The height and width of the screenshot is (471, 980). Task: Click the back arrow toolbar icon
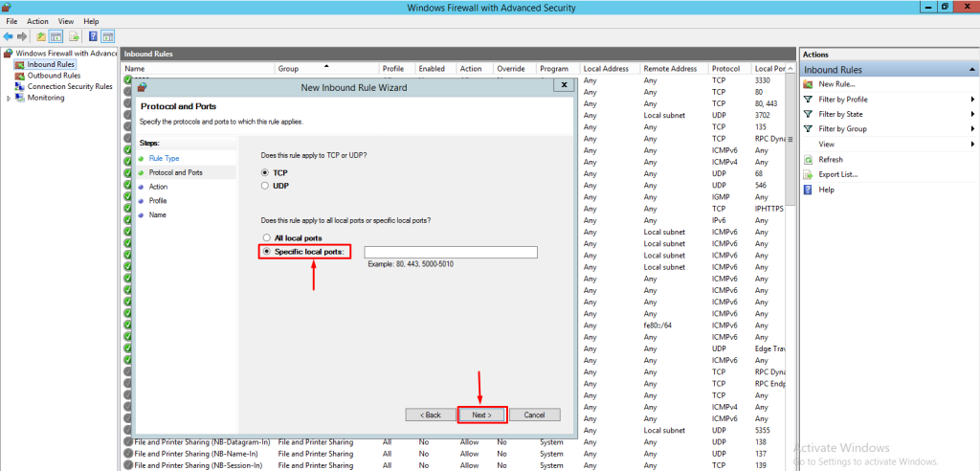point(8,36)
